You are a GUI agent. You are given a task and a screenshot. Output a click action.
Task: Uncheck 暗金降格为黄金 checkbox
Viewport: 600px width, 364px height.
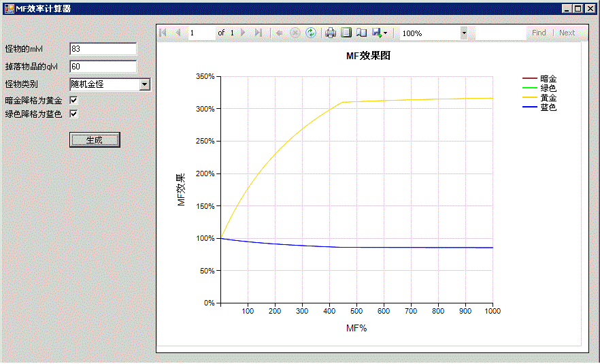tap(74, 100)
